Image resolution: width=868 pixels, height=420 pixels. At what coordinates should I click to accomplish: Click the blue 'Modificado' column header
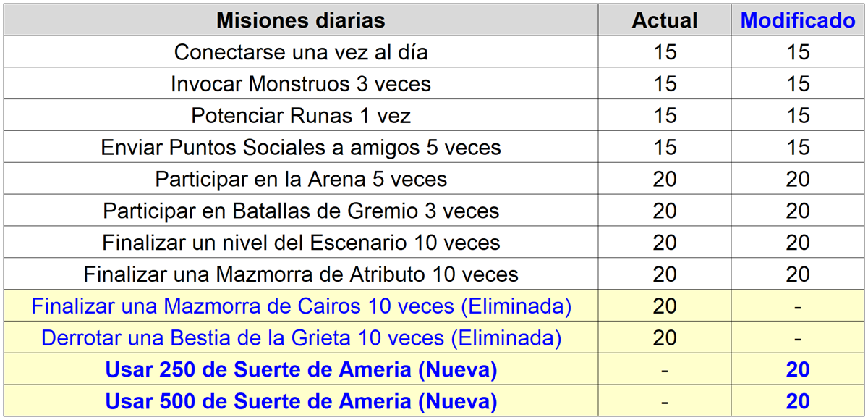(798, 20)
